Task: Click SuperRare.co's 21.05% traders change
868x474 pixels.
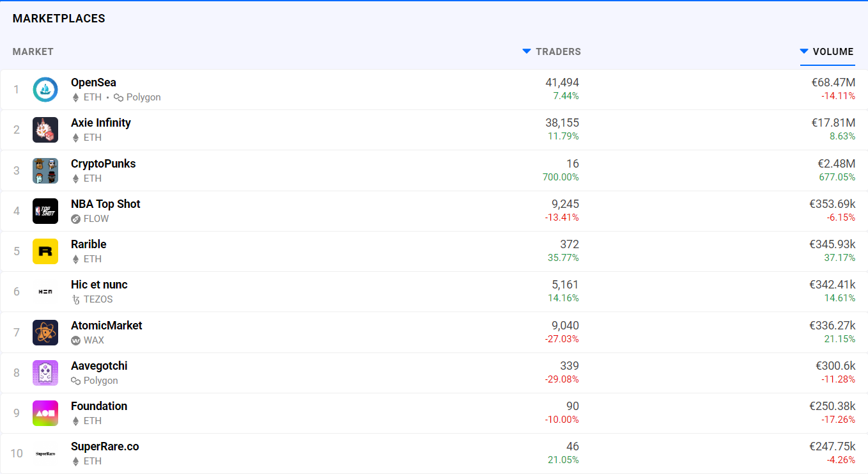Action: tap(563, 460)
